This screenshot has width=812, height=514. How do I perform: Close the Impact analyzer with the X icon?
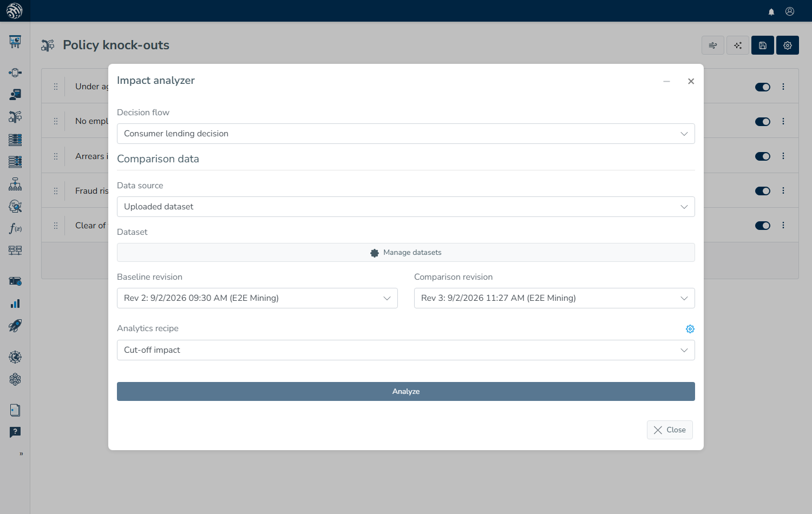(x=691, y=81)
